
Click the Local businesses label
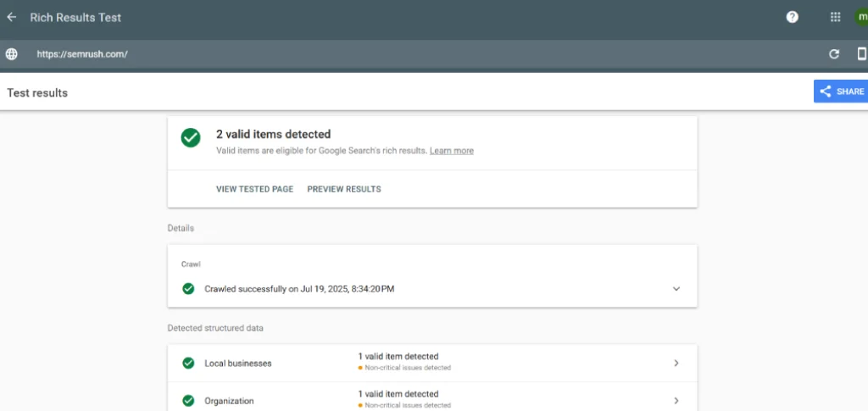click(238, 364)
